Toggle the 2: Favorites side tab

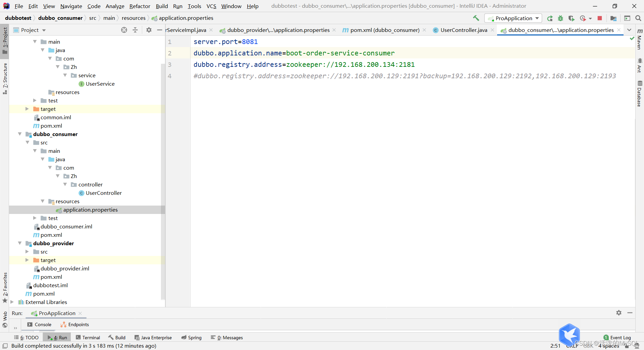pyautogui.click(x=5, y=288)
